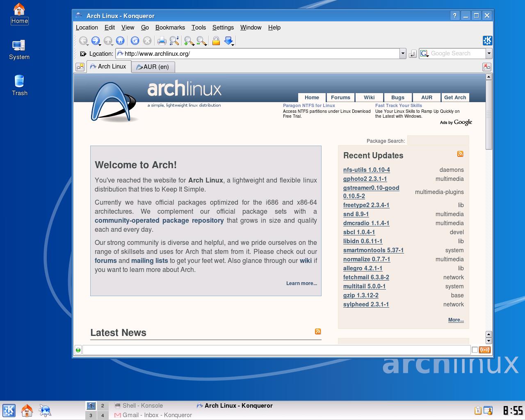The image size is (525, 420).
Task: Open the View menu
Action: (128, 27)
